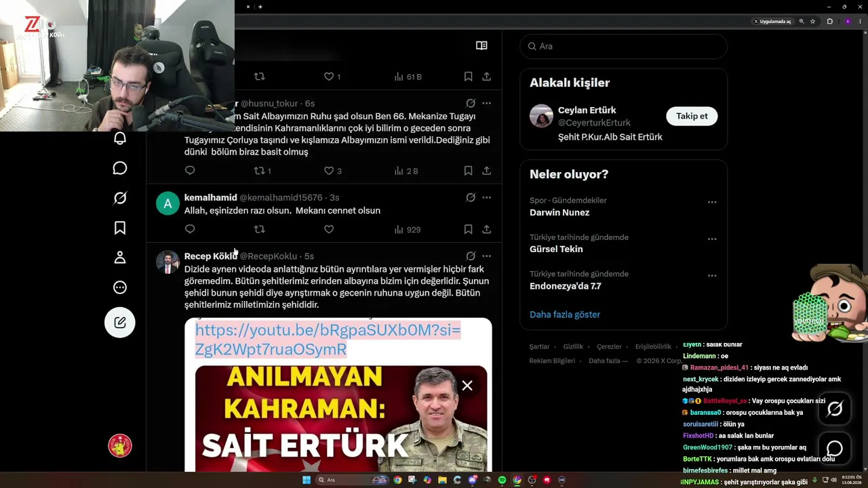Viewport: 868px width, 488px height.
Task: Bookmark kemalhamid's post
Action: pos(468,230)
